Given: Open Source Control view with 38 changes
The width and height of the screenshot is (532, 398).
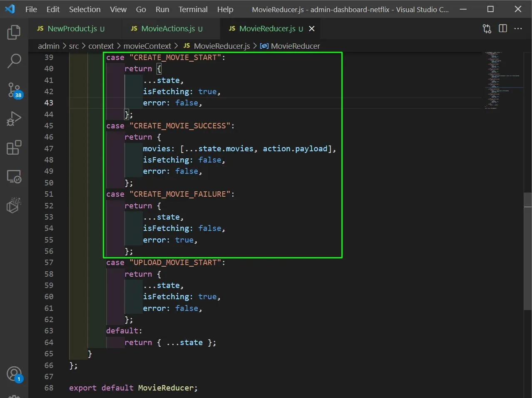Looking at the screenshot, I should (14, 90).
